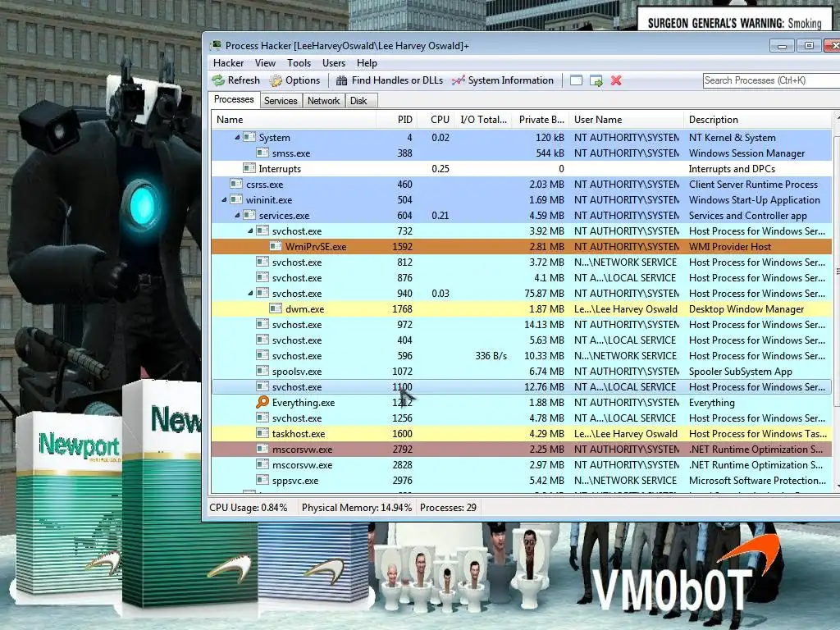Sort by the Name column header

pos(294,120)
